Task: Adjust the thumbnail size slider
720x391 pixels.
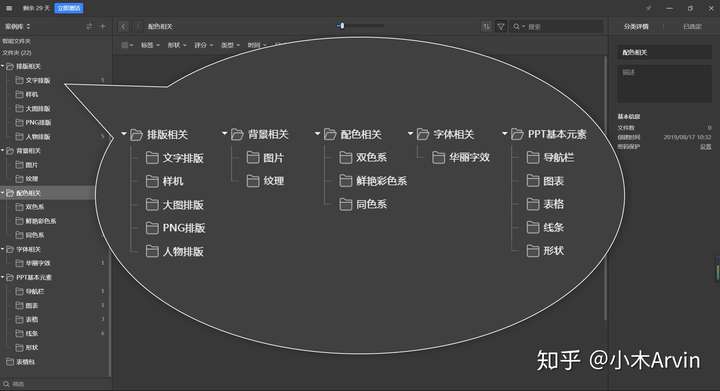Action: point(360,26)
